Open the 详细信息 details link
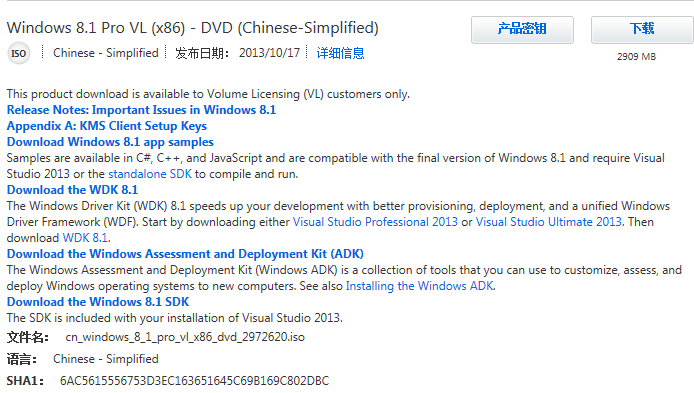694x393 pixels. tap(340, 53)
